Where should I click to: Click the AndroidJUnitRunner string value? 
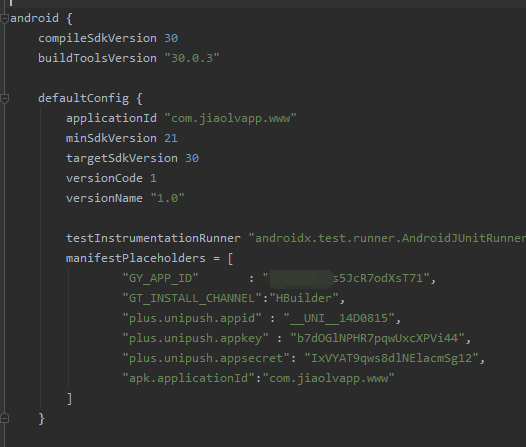pyautogui.click(x=387, y=238)
